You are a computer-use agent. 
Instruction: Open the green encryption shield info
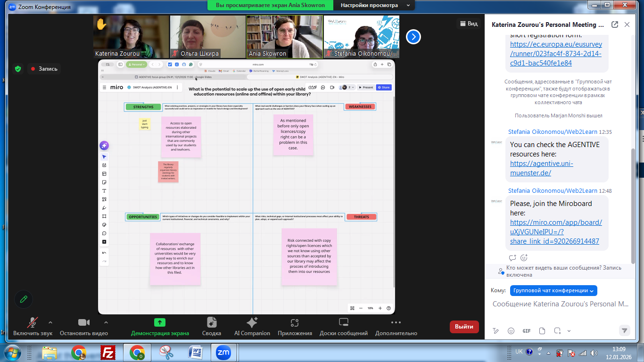[18, 69]
